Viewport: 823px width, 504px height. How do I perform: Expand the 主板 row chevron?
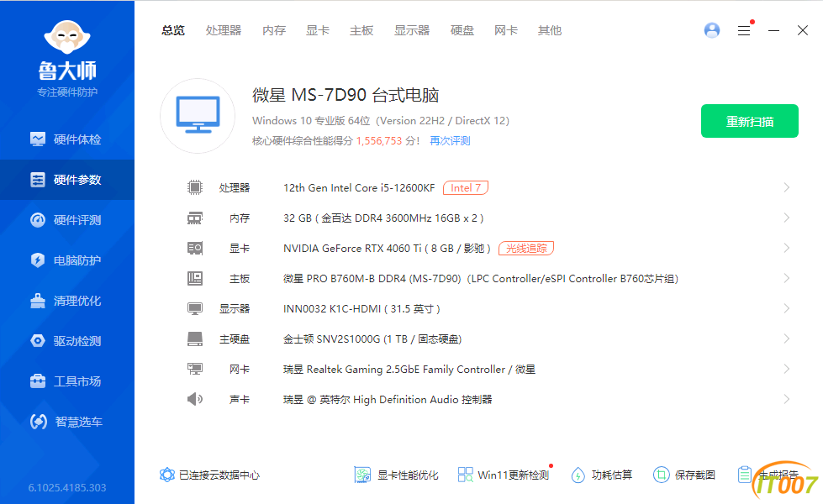[x=786, y=279]
